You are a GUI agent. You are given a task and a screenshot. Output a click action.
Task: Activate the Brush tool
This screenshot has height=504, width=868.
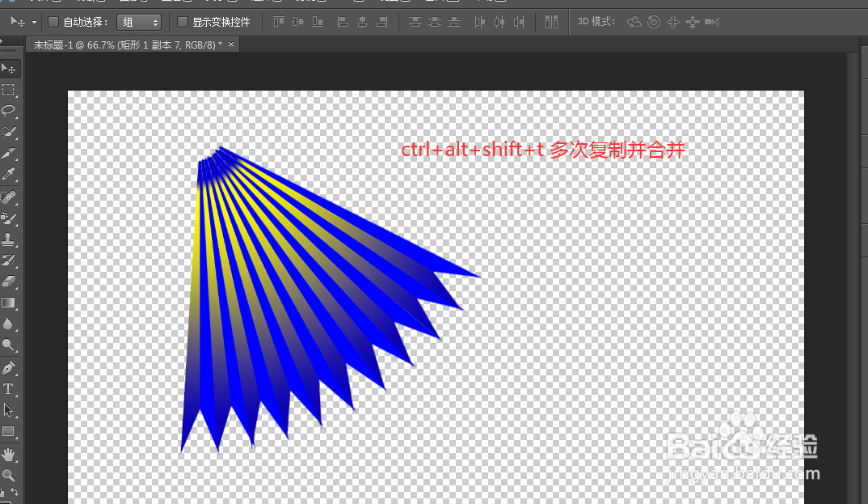10,217
